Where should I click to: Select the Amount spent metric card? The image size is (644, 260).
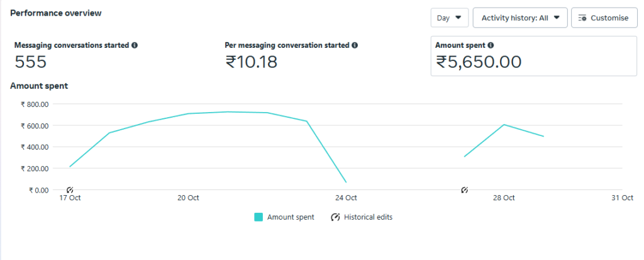tap(533, 56)
